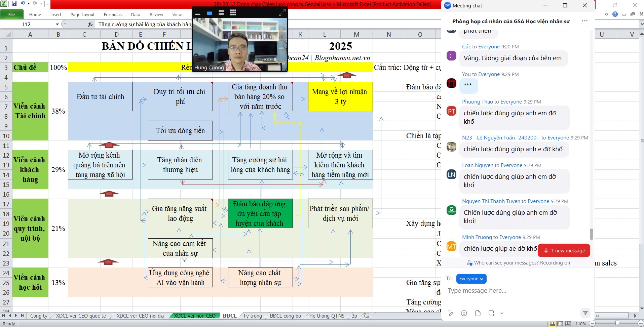This screenshot has width=644, height=327.
Task: Click the text formatting icon in chat
Action: pyautogui.click(x=451, y=313)
